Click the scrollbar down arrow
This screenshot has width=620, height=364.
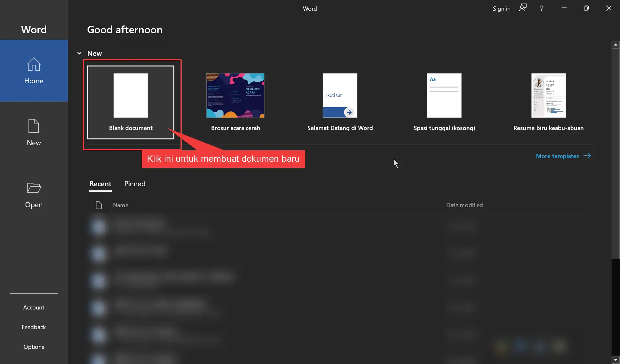click(x=615, y=359)
